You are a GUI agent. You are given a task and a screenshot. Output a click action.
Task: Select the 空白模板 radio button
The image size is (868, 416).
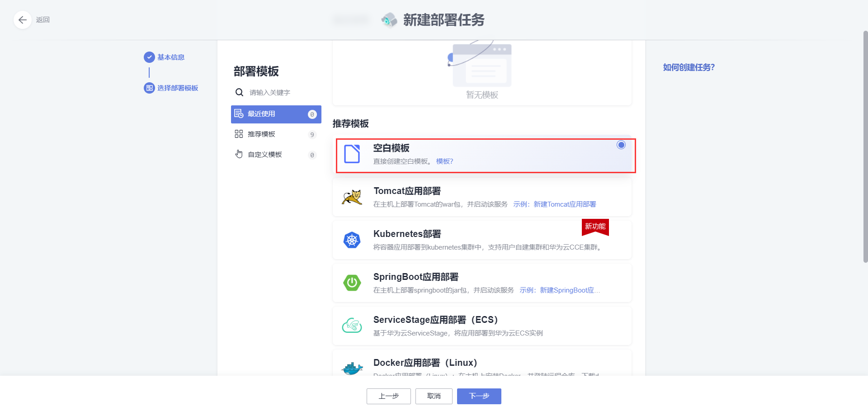pos(621,145)
